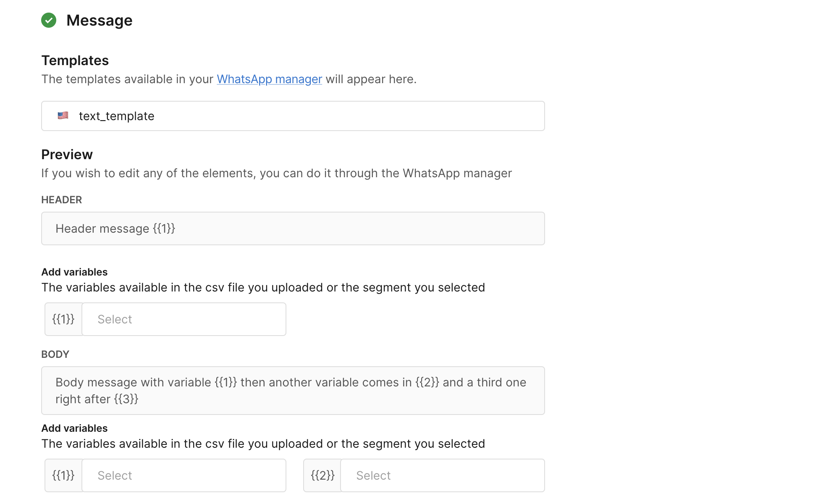Click the Add variables label below body field

pos(74,428)
